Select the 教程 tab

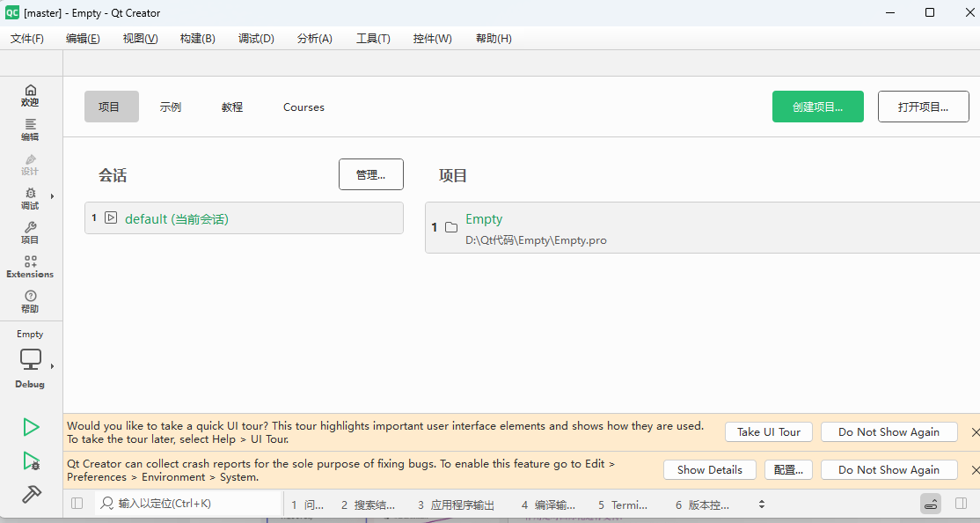232,107
